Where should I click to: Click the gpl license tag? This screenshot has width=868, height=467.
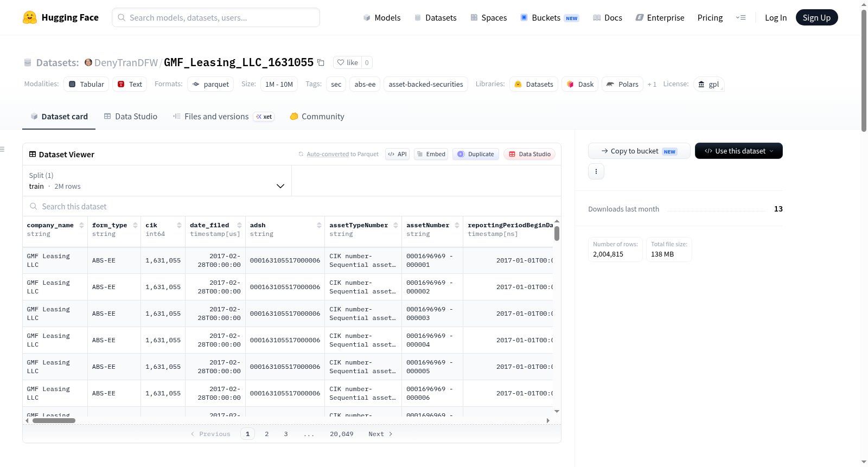point(709,84)
